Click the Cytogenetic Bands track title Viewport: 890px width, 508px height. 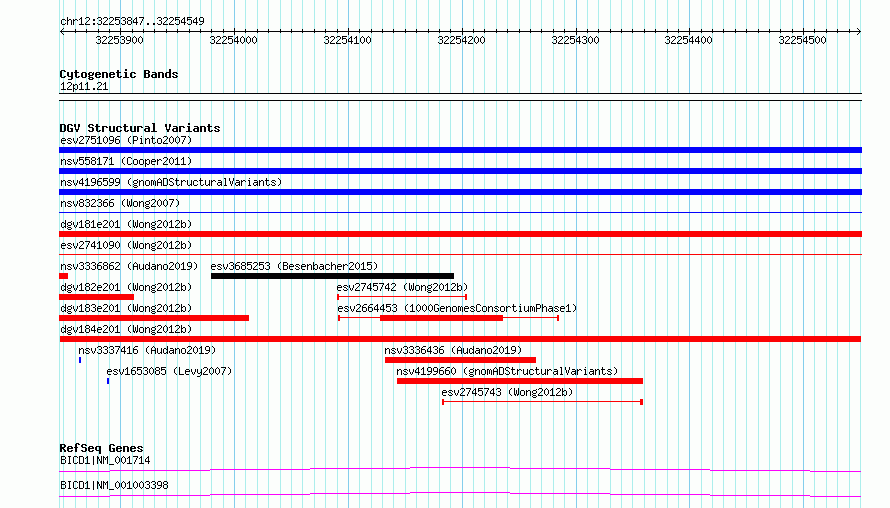119,74
